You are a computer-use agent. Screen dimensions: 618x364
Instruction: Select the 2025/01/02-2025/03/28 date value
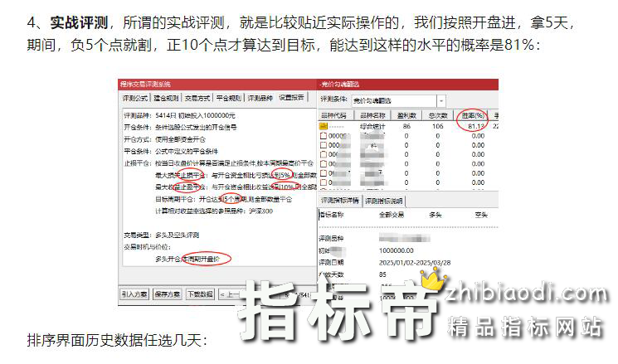pos(415,263)
